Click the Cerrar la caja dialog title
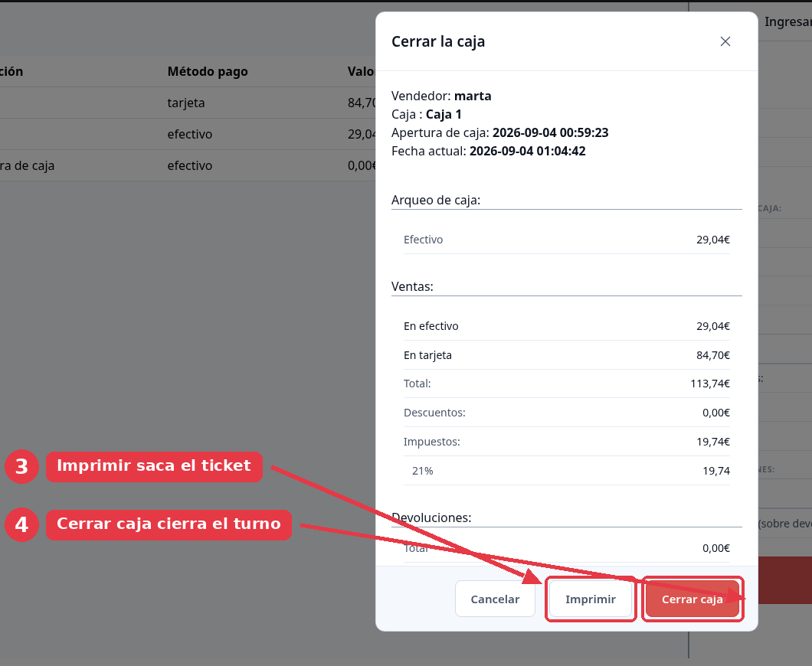 click(x=438, y=41)
